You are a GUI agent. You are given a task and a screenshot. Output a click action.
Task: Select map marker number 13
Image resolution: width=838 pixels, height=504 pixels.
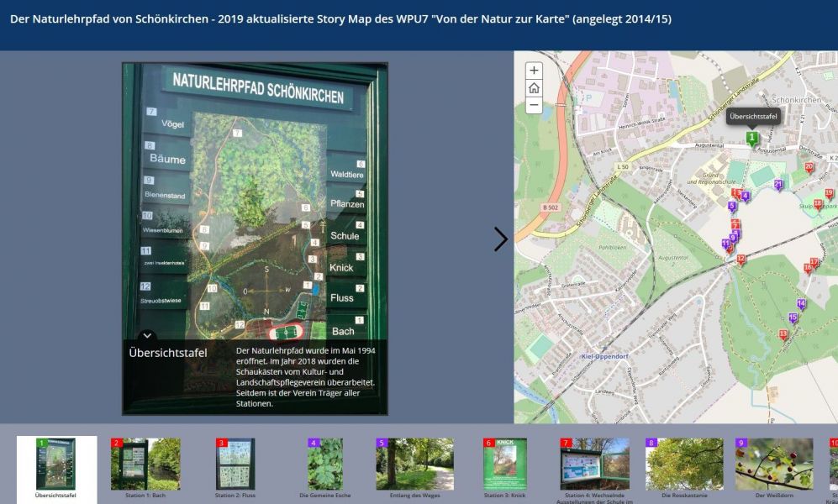click(x=783, y=335)
